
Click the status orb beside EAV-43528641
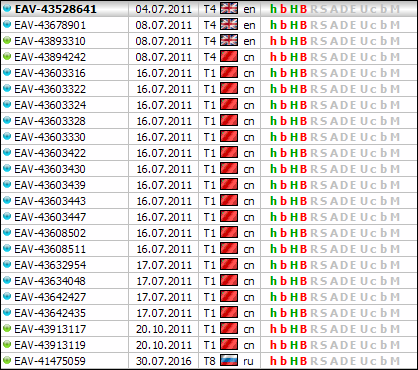pyautogui.click(x=7, y=9)
